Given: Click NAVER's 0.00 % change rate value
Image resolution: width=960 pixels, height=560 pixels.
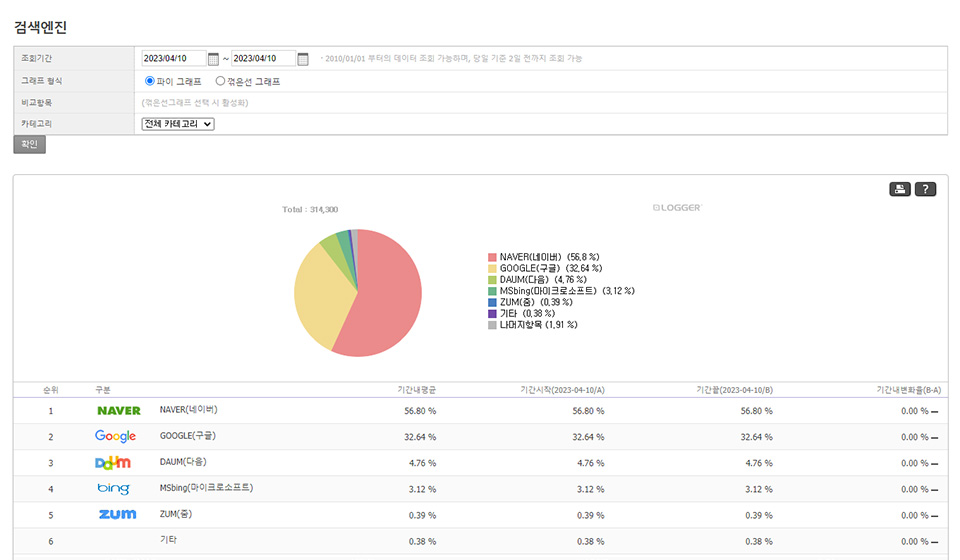Looking at the screenshot, I should (x=915, y=411).
